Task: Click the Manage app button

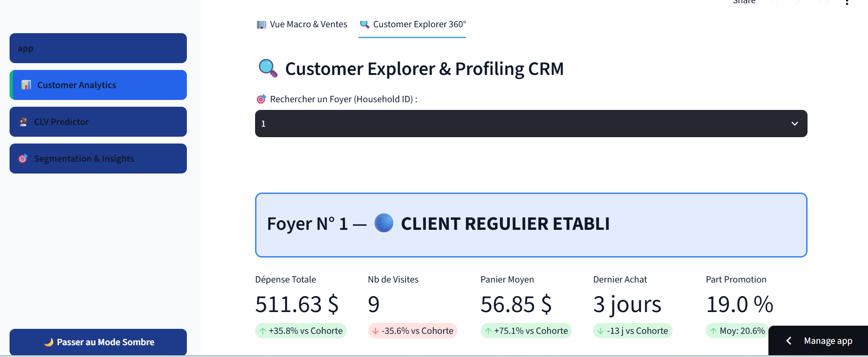Action: point(818,341)
